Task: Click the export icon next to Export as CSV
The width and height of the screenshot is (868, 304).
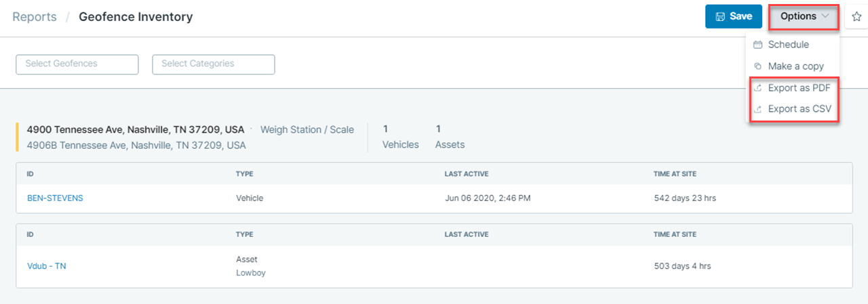Action: [x=757, y=109]
